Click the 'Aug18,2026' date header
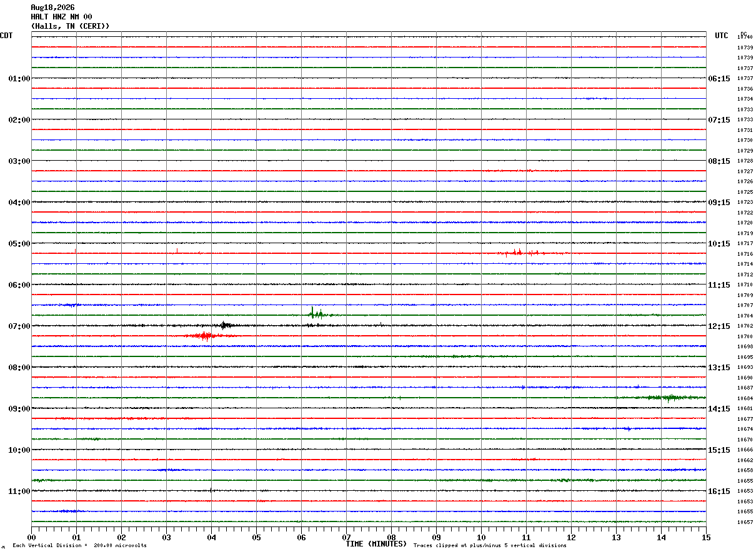Screen dimensions: 756x554 52,8
